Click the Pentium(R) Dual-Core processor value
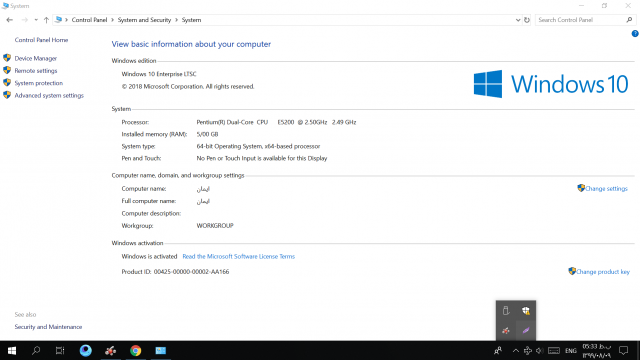The image size is (640, 360). [x=276, y=122]
